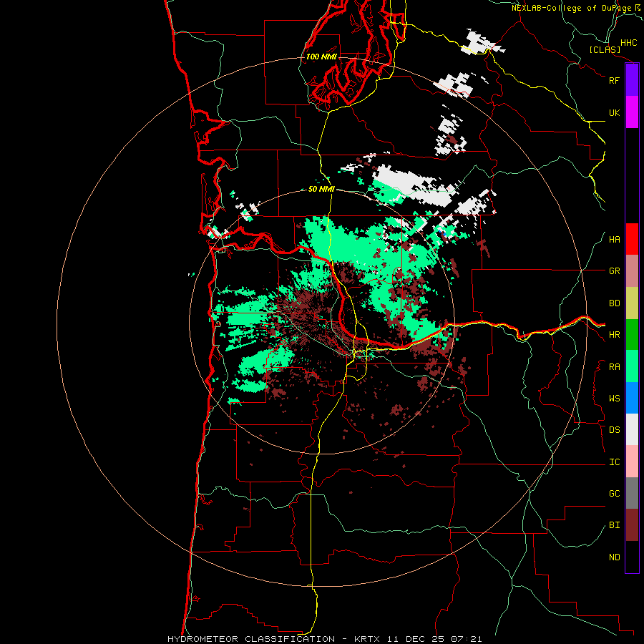The width and height of the screenshot is (644, 644).
Task: Click the HA red legend swatch
Action: [x=632, y=239]
